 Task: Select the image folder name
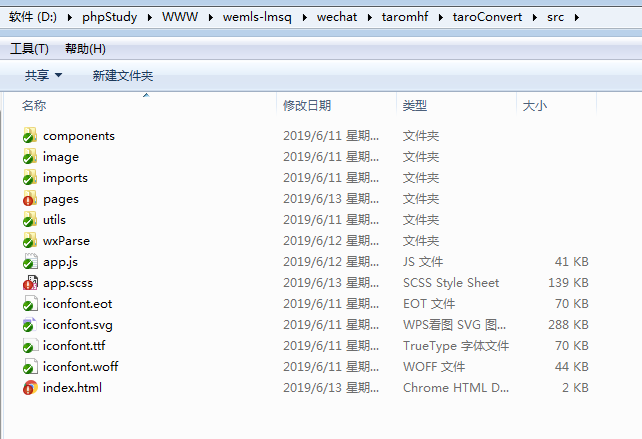tap(61, 157)
